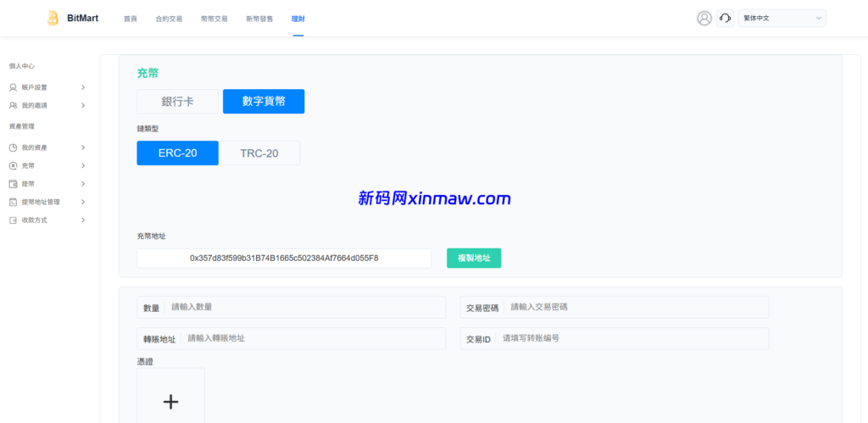The width and height of the screenshot is (868, 423).
Task: Open 新幣發售 navigation item
Action: click(259, 19)
